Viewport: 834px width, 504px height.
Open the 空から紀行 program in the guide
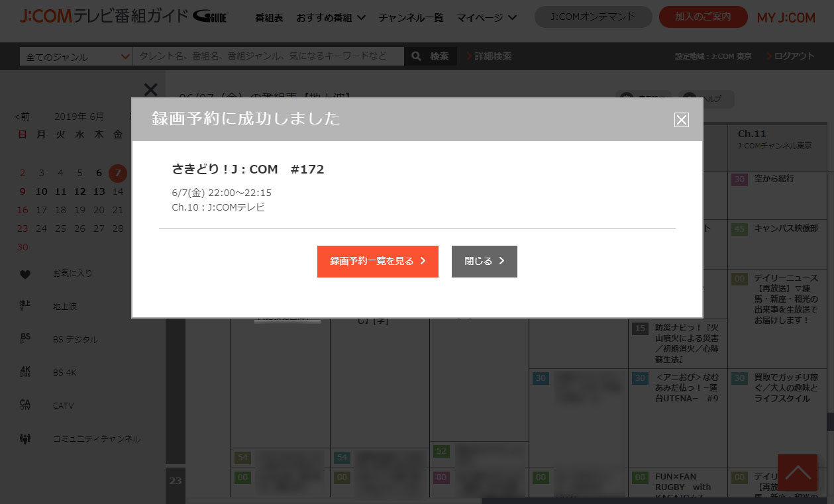[x=774, y=179]
